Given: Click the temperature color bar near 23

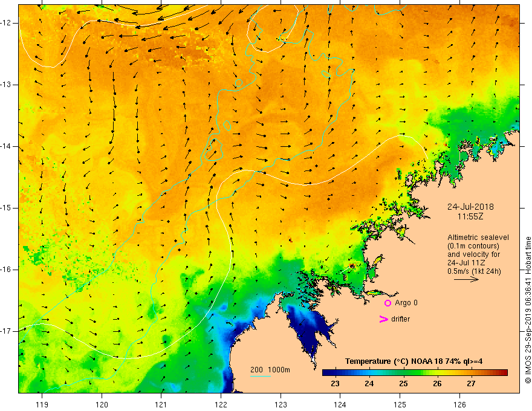Looking at the screenshot, I should 336,373.
